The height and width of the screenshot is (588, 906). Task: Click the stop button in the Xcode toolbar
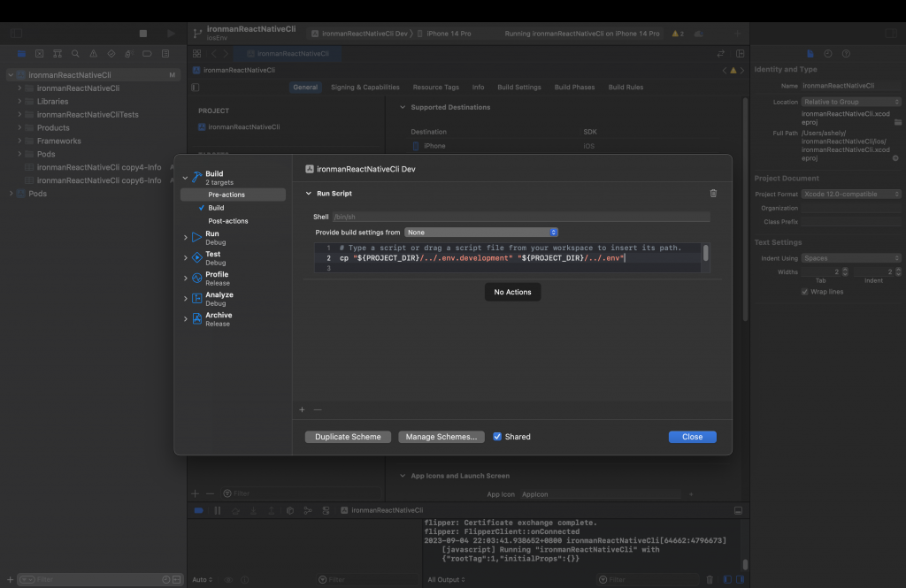pyautogui.click(x=143, y=34)
